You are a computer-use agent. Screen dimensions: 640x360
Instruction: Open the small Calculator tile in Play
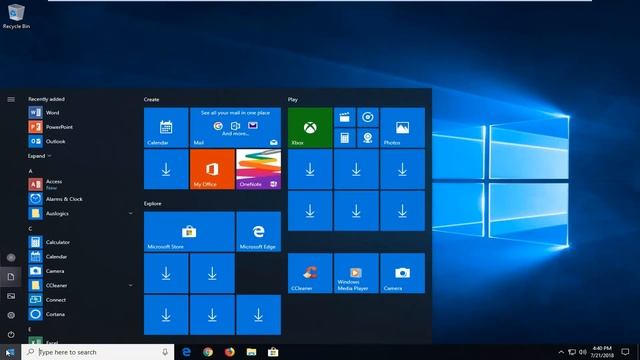pyautogui.click(x=344, y=138)
